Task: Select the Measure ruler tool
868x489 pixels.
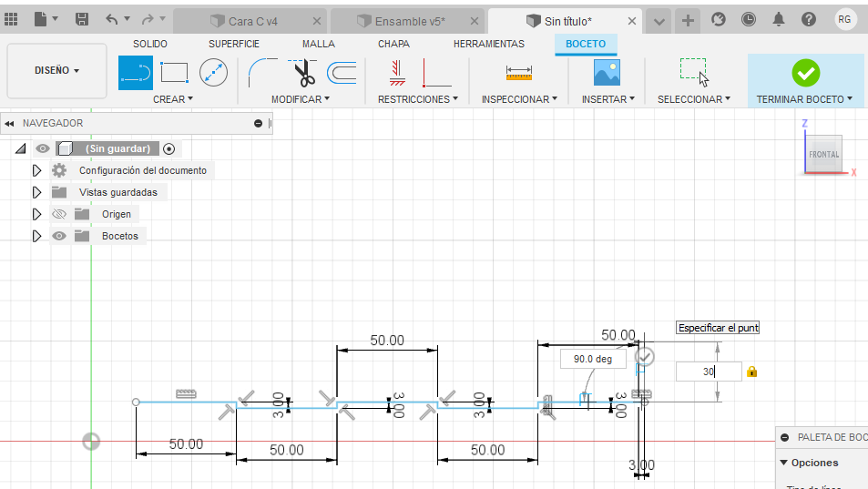Action: (x=518, y=73)
